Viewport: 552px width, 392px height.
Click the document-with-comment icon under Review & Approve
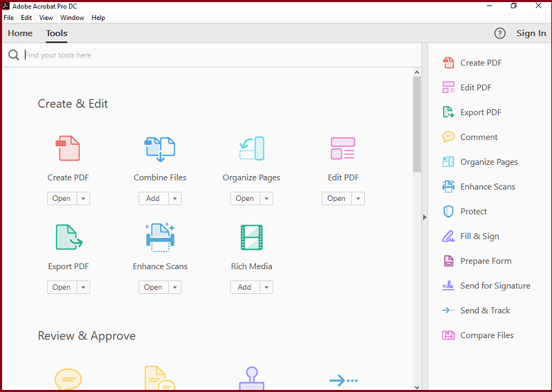point(160,378)
